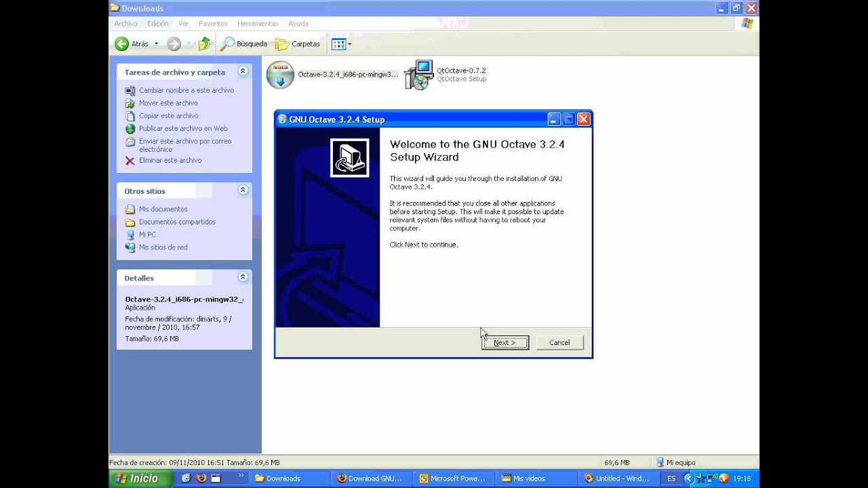Click the Mis sitios de red icon
Screen dimensions: 868x488
(x=130, y=247)
